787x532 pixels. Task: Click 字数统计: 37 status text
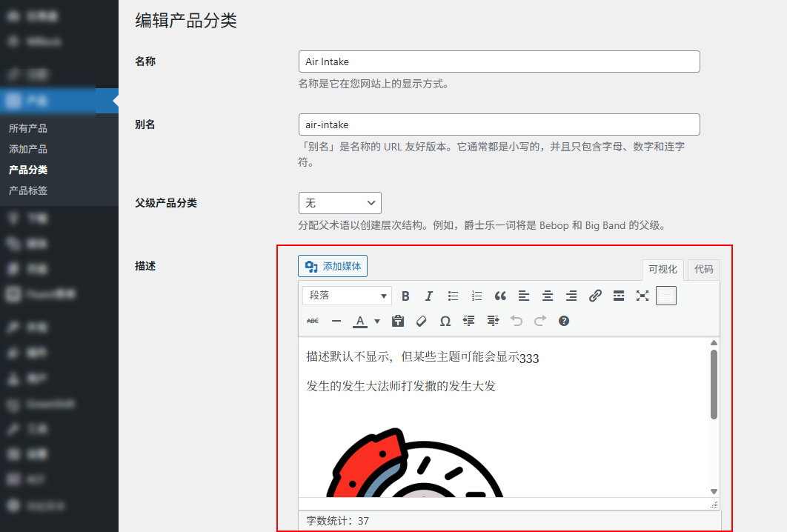tap(338, 521)
